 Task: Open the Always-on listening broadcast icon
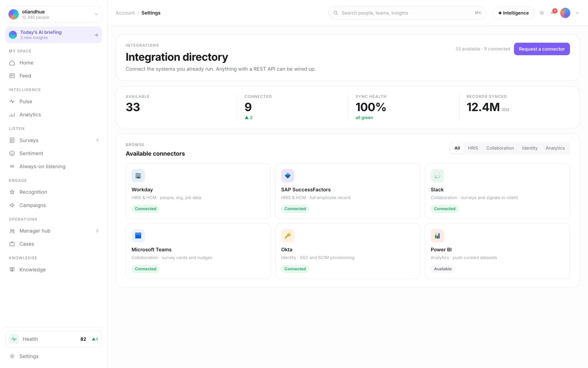[x=12, y=167]
